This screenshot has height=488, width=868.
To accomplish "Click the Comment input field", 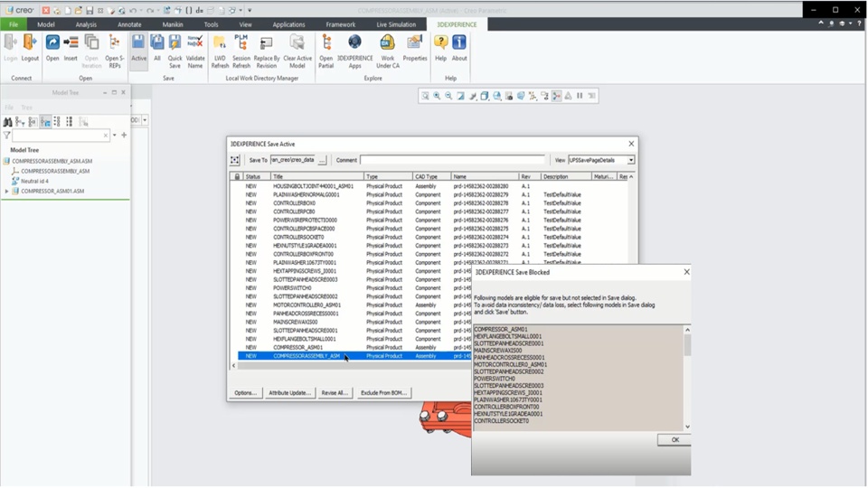I will [x=452, y=160].
